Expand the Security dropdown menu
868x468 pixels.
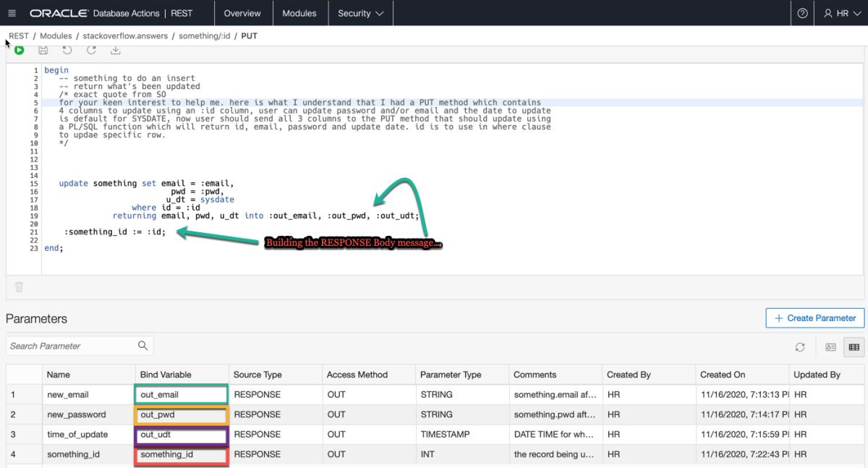click(361, 13)
